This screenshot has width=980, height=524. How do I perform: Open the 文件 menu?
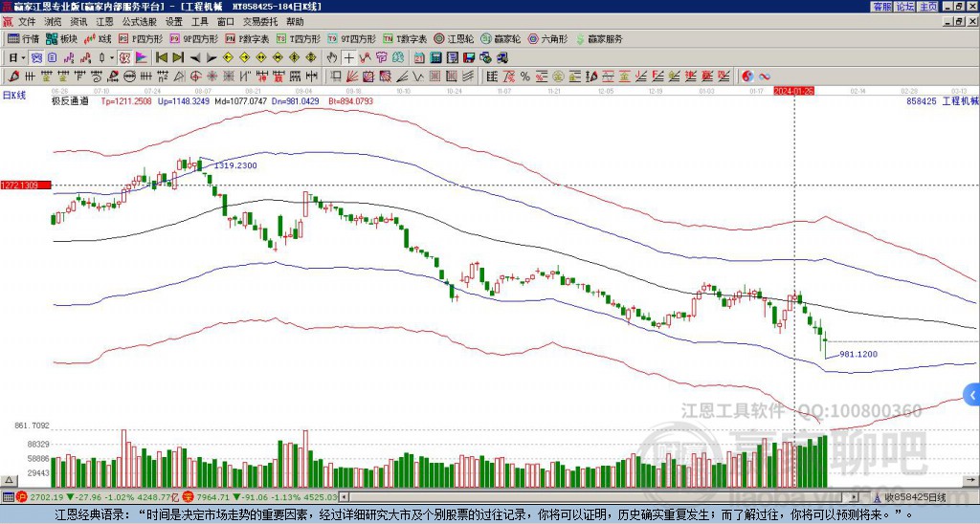(x=27, y=22)
